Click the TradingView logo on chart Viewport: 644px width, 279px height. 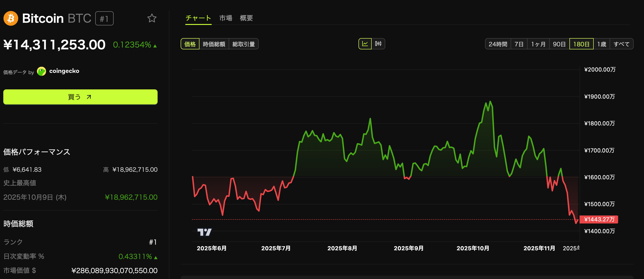tap(204, 232)
